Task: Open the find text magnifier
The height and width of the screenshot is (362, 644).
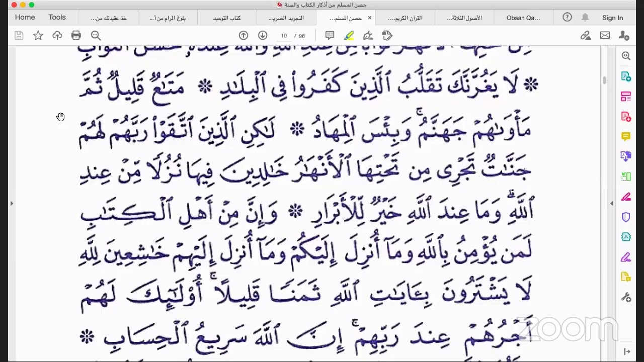Action: (96, 35)
